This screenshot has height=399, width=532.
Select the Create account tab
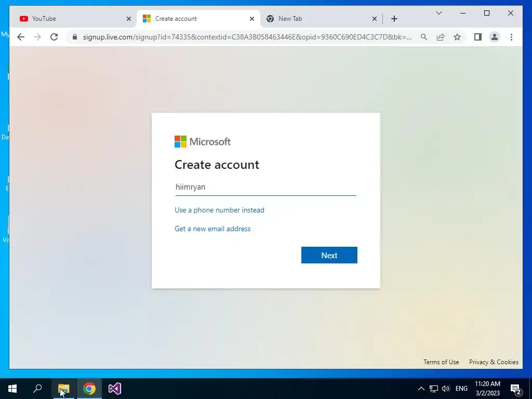[x=199, y=19]
